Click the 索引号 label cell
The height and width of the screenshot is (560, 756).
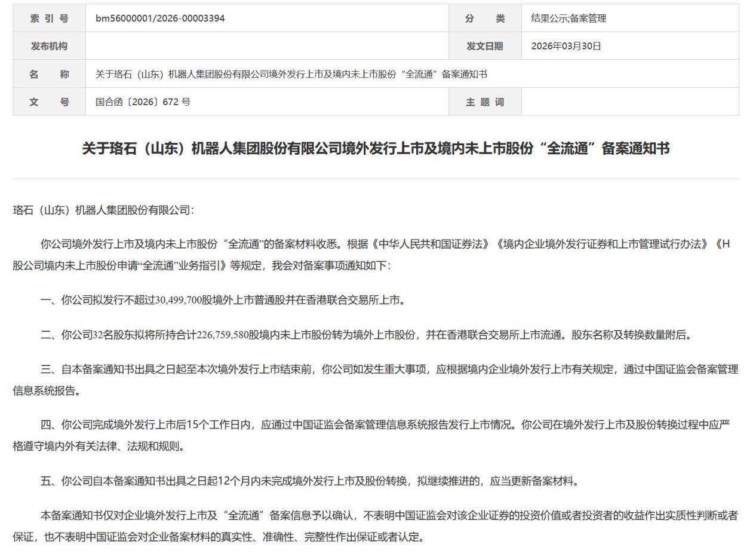(x=49, y=19)
